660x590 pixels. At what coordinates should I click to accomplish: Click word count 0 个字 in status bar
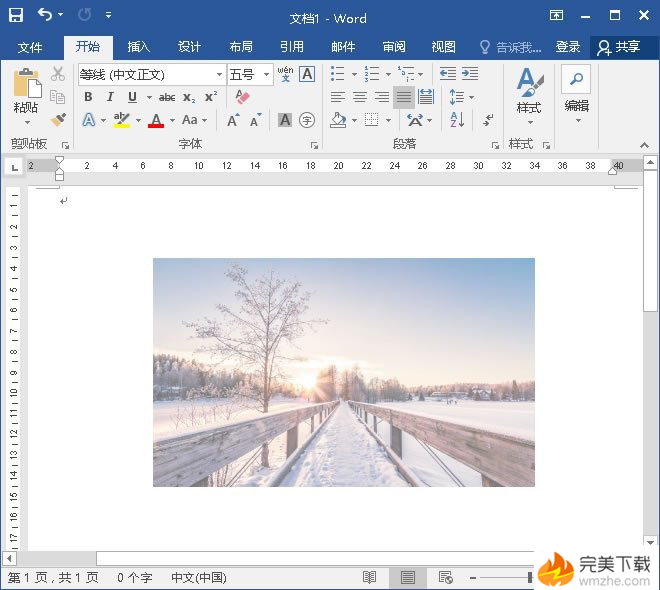[135, 577]
